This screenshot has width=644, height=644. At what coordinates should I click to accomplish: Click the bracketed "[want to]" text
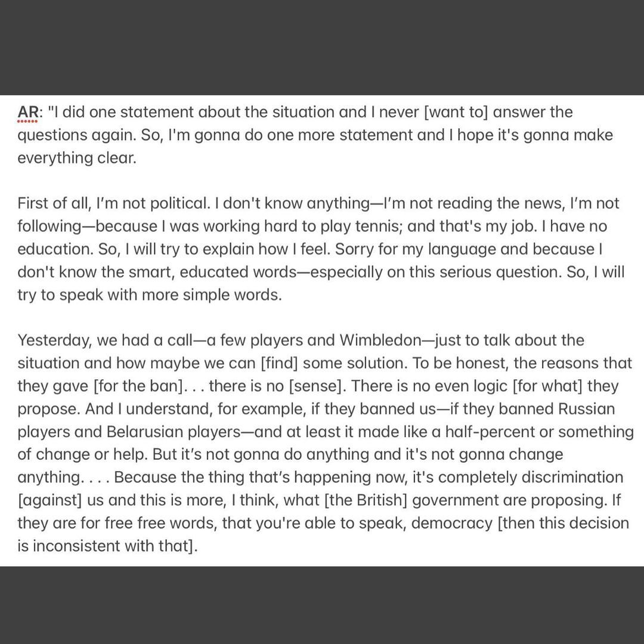tap(459, 112)
